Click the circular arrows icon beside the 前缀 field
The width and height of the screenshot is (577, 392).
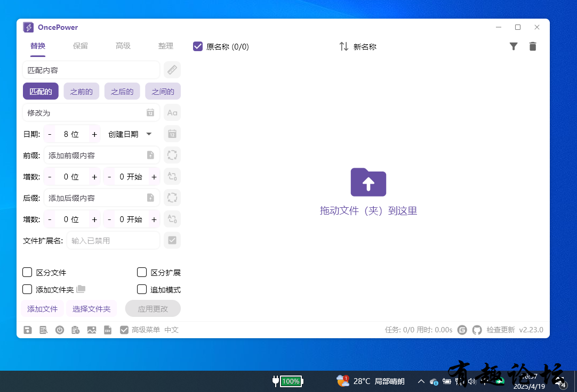click(172, 155)
